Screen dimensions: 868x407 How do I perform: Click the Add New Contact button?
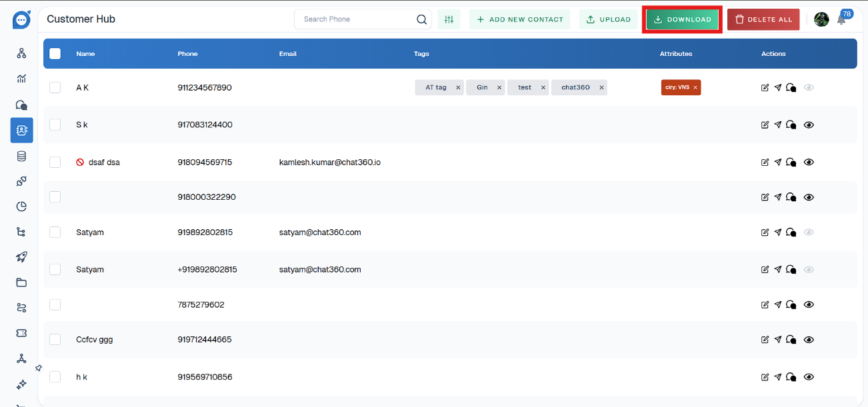coord(519,19)
